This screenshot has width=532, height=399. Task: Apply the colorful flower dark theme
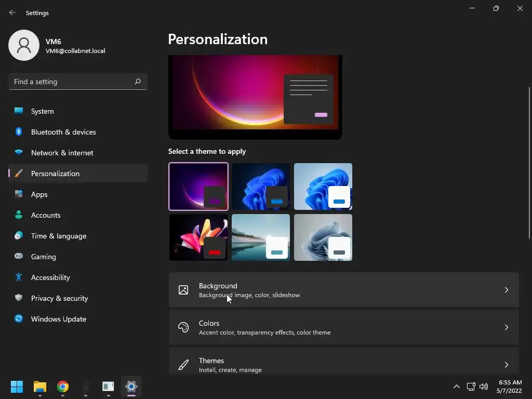tap(198, 237)
